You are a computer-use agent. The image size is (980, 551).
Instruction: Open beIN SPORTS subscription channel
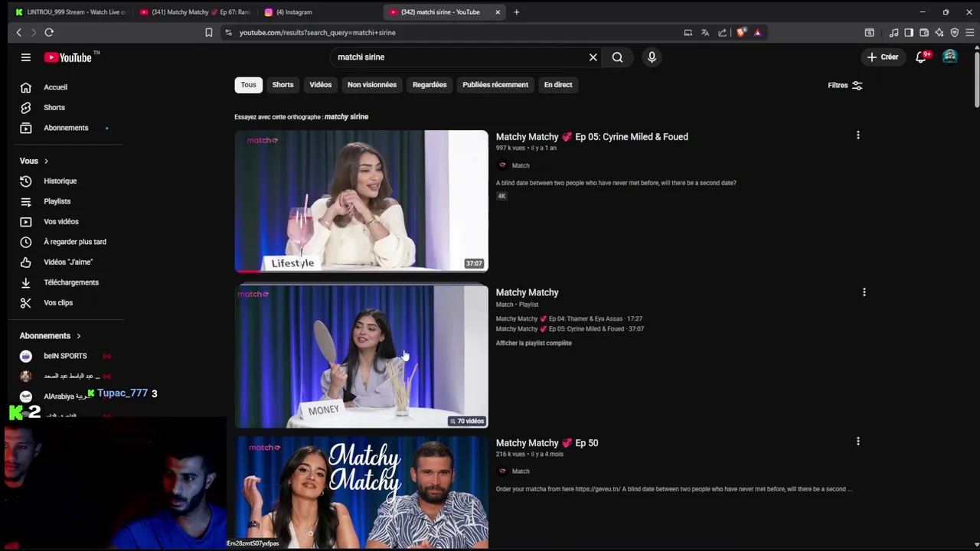(65, 357)
